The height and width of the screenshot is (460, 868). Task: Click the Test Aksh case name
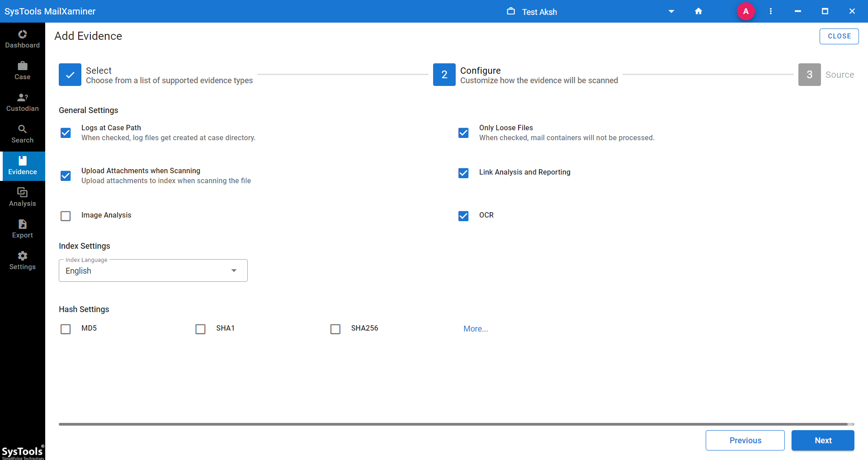pos(539,12)
